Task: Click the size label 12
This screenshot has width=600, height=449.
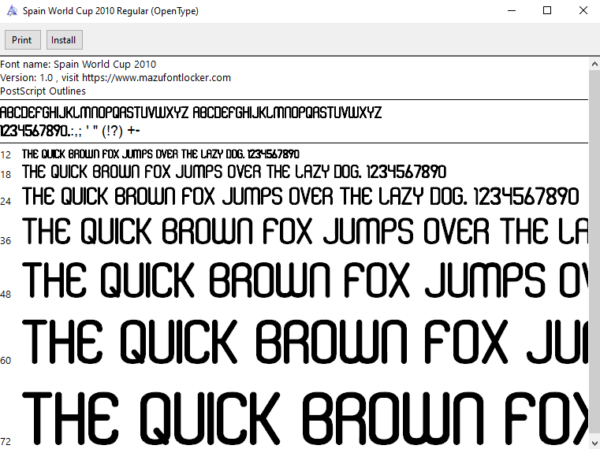Action: coord(6,155)
